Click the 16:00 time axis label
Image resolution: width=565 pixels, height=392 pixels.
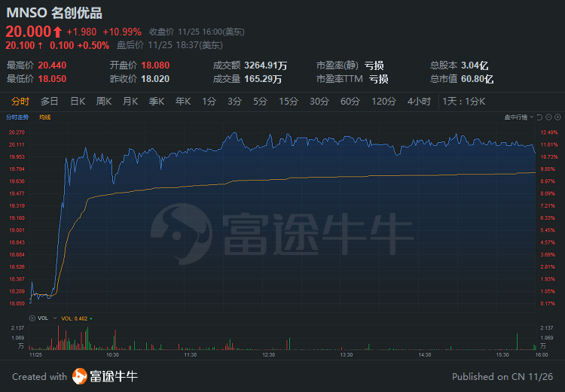tap(542, 355)
